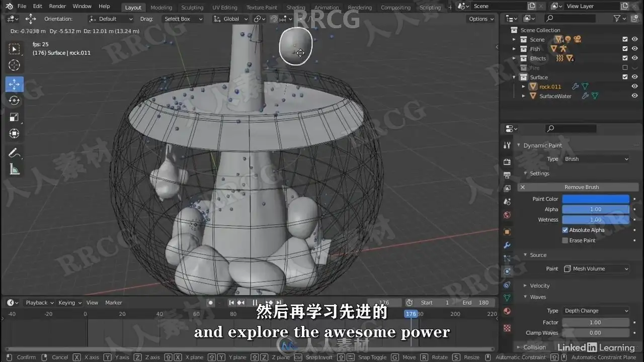The image size is (644, 362).
Task: Collapse the Surface collection in outliner
Action: [x=514, y=77]
